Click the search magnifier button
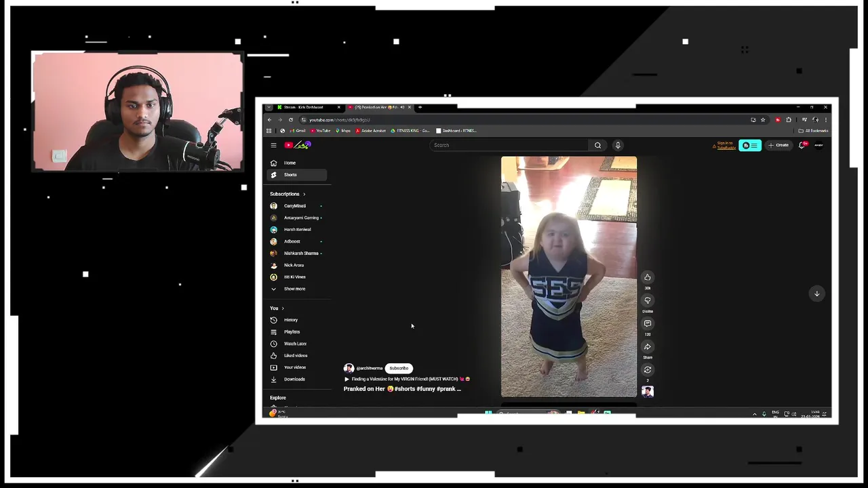 [x=597, y=145]
